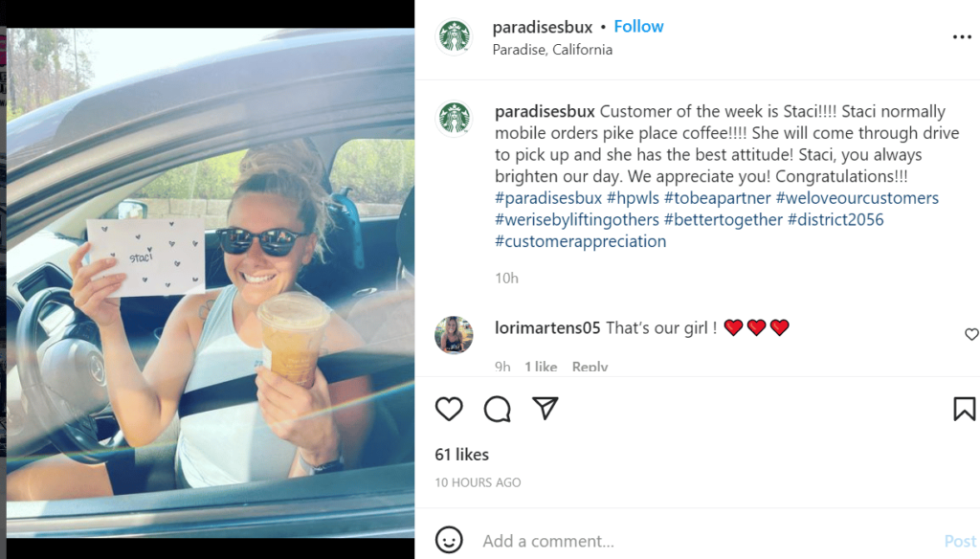Like lorimartens05's comment with small heart
Viewport: 980px width, 559px height.
pyautogui.click(x=971, y=334)
